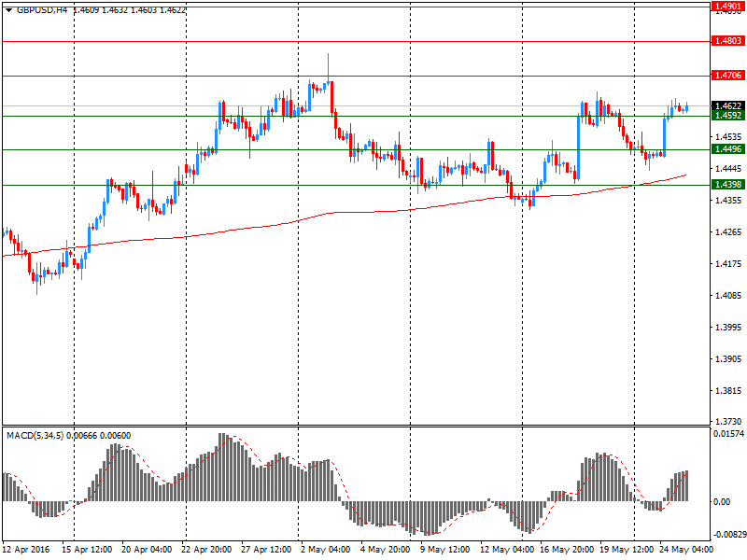The height and width of the screenshot is (560, 747).
Task: Click the 1.4535 price scale value
Action: (728, 136)
